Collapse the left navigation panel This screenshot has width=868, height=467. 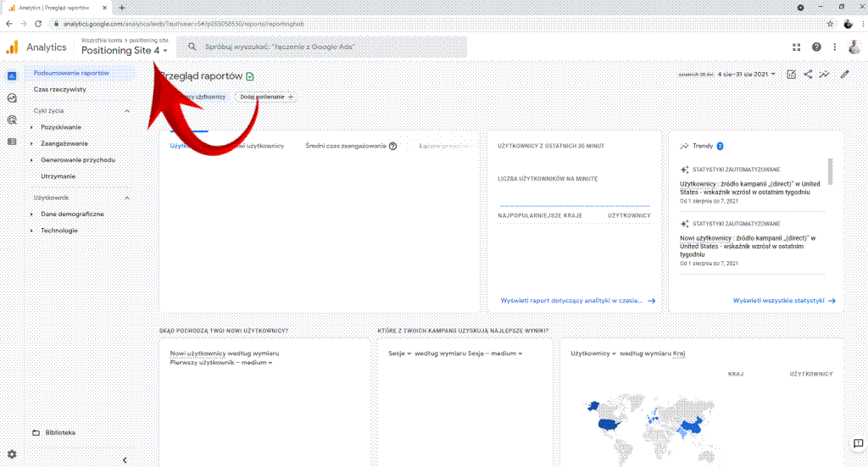click(125, 460)
